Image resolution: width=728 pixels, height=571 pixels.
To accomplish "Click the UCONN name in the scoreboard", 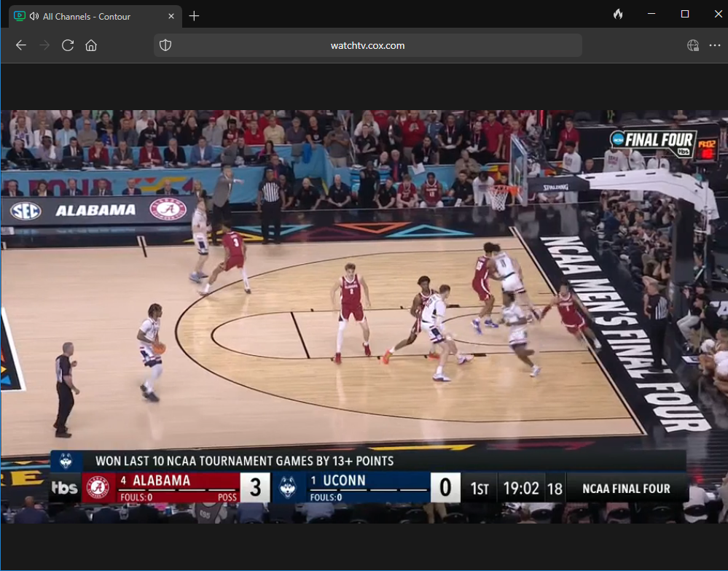I will (344, 481).
